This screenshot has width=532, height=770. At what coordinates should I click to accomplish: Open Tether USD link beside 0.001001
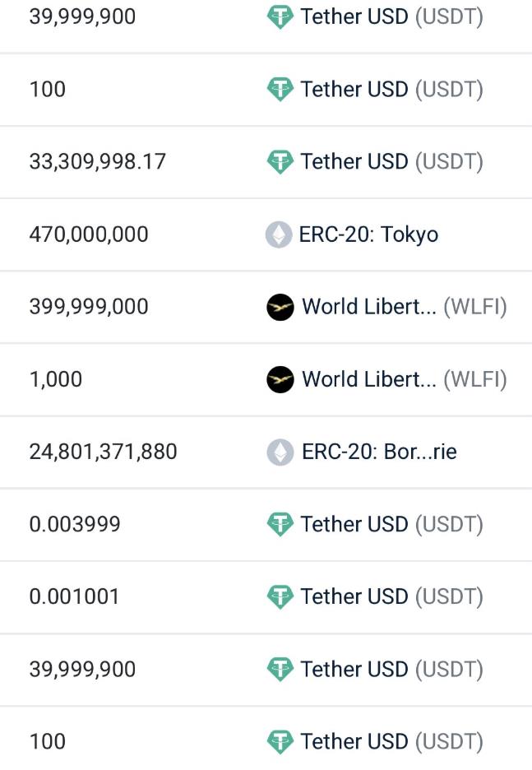[391, 596]
